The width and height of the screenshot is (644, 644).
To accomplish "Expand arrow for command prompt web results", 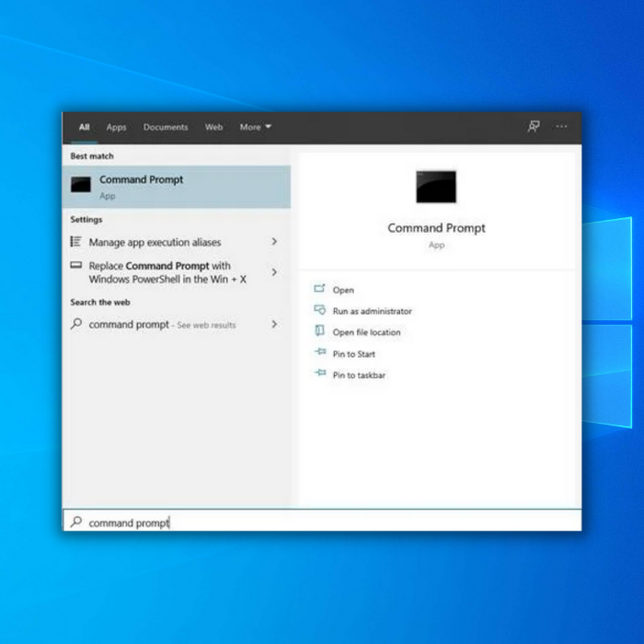I will pyautogui.click(x=274, y=325).
